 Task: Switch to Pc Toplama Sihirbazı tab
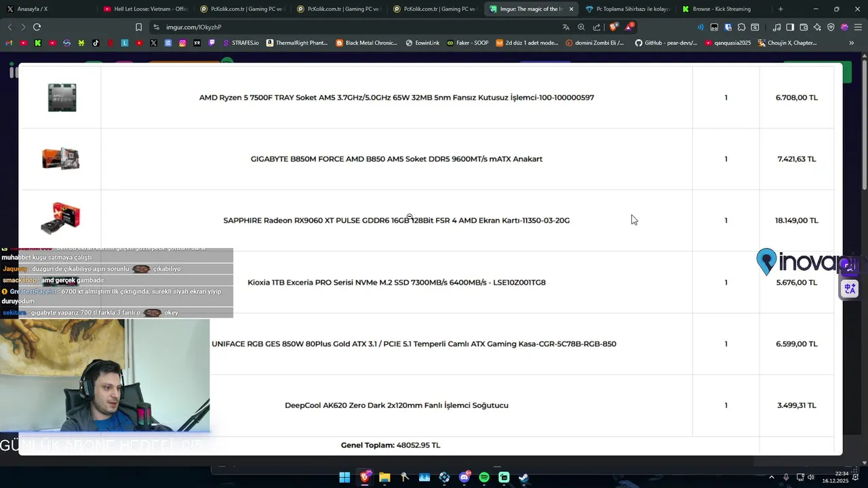(x=627, y=9)
